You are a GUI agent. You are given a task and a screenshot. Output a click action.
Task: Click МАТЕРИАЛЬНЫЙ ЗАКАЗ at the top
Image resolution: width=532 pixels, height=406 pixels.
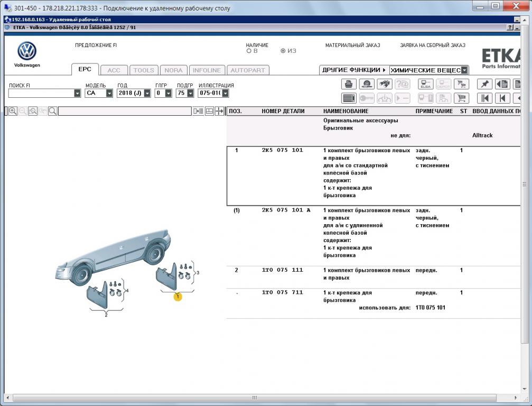point(353,45)
